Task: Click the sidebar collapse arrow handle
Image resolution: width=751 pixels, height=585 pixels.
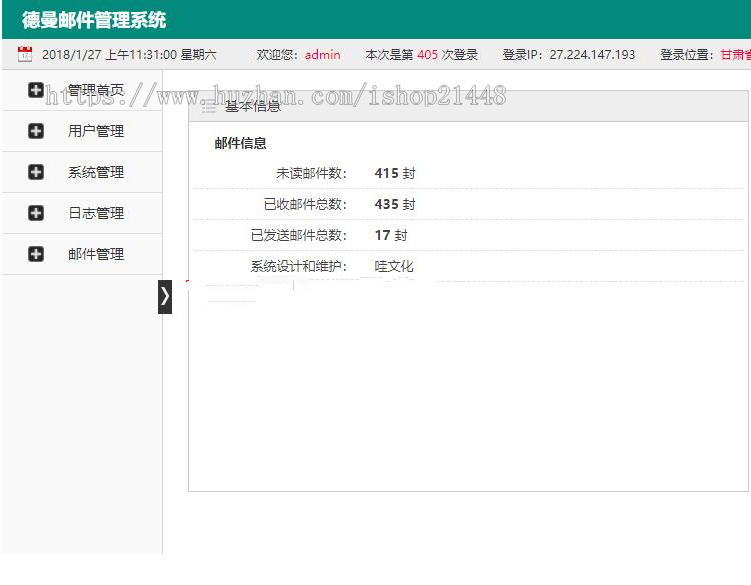Action: (x=165, y=297)
